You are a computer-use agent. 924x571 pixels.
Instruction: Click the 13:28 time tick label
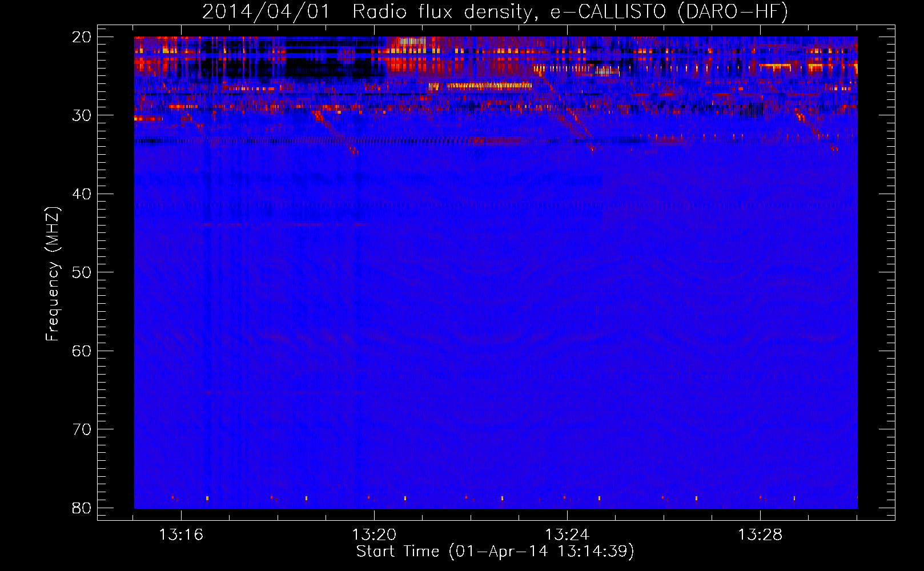click(760, 535)
